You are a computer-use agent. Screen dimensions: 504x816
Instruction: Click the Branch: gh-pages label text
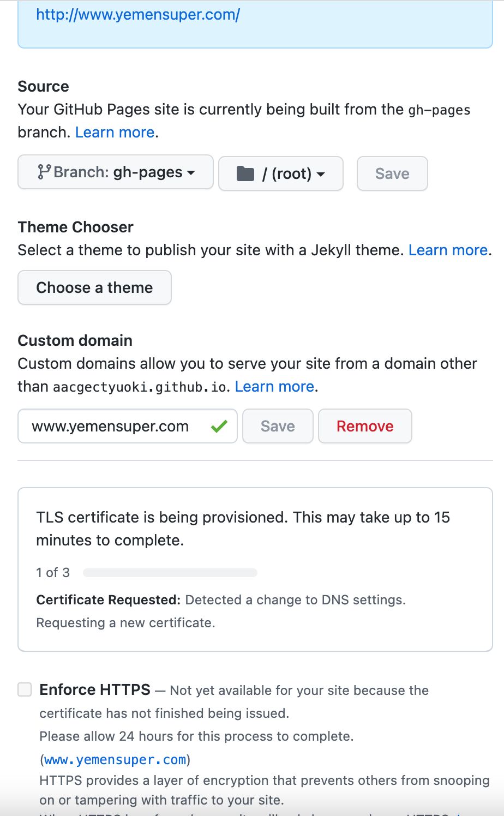pyautogui.click(x=118, y=172)
